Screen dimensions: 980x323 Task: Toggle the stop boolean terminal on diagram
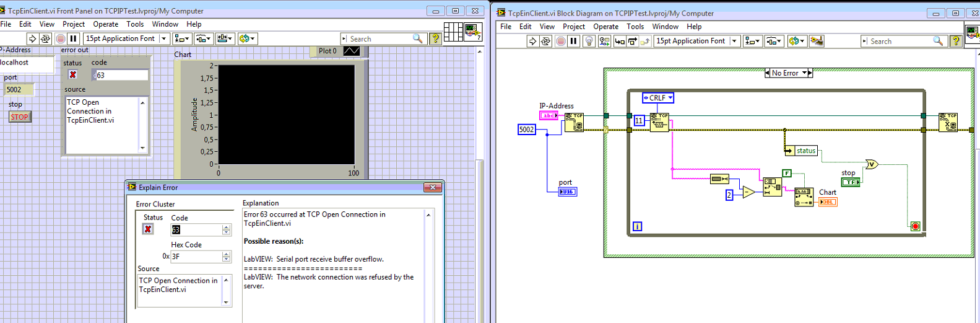pos(850,182)
